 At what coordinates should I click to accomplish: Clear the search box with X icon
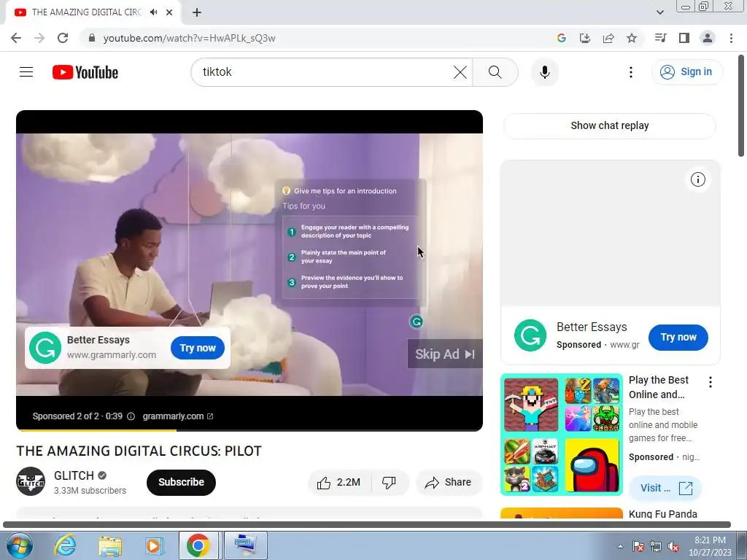click(460, 72)
